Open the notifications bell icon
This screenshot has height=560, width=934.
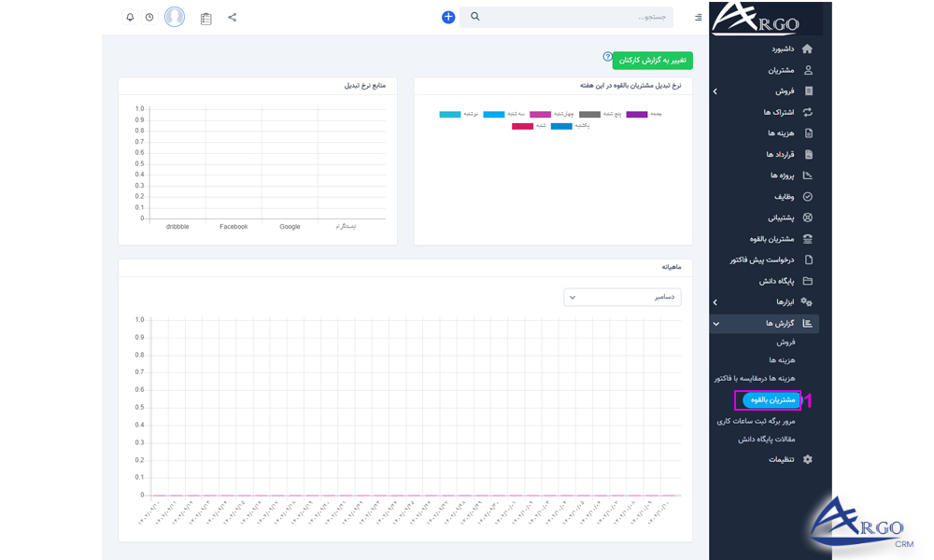point(130,17)
